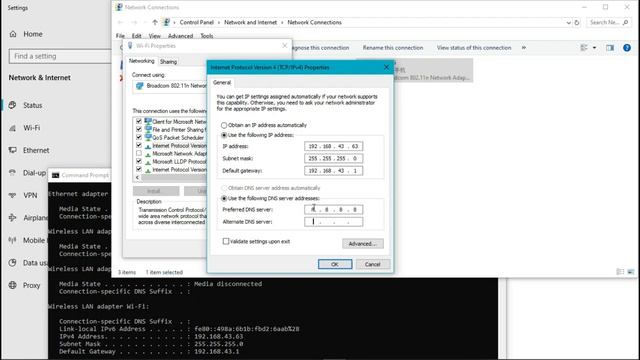Select the Broadcom 802.11n adapter icon
The image size is (640, 360).
tap(140, 86)
